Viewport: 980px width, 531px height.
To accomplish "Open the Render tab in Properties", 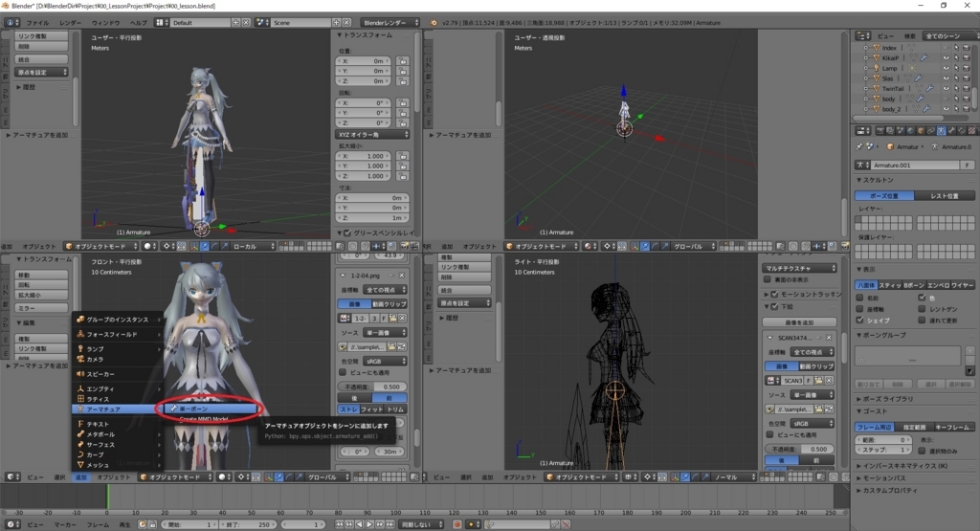I will click(x=880, y=130).
